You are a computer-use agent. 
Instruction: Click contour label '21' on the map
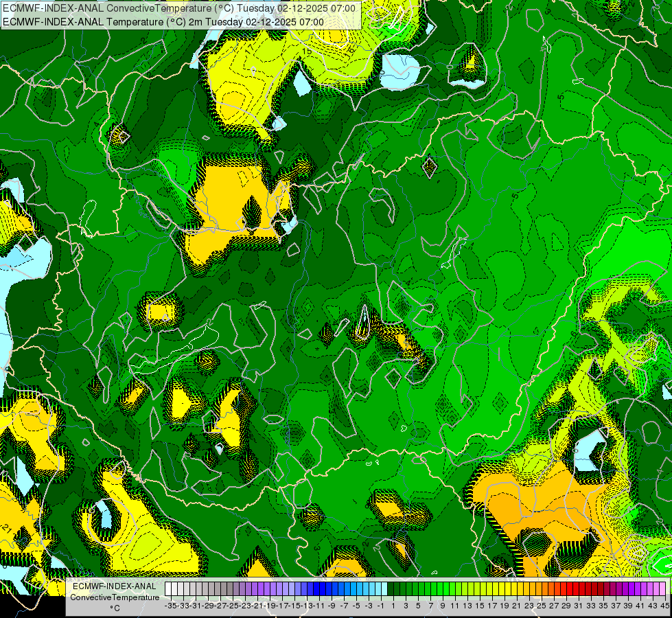coord(7,527)
